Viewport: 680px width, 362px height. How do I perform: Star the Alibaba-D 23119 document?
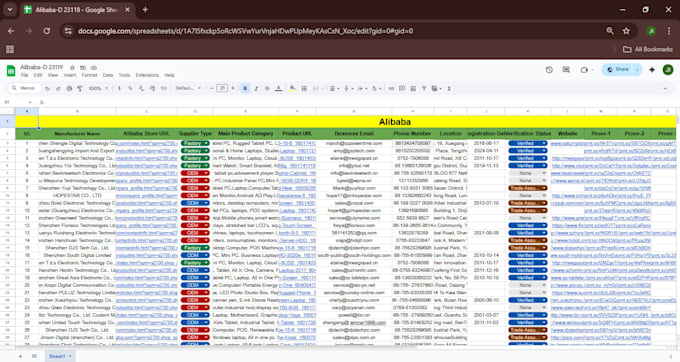(x=72, y=68)
